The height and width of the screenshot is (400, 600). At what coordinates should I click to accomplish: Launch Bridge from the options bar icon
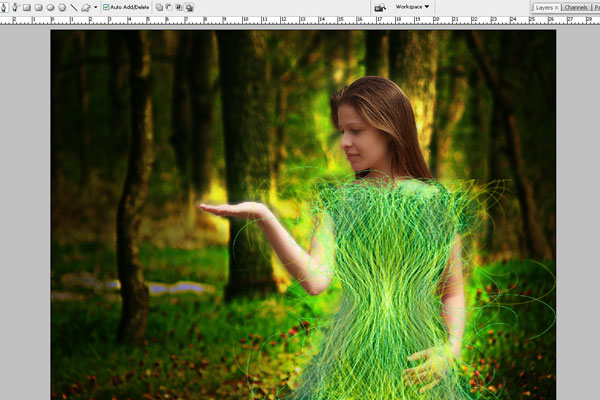380,7
